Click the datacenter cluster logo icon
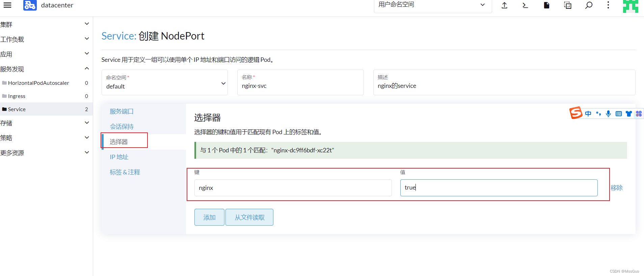644x276 pixels. (x=30, y=5)
